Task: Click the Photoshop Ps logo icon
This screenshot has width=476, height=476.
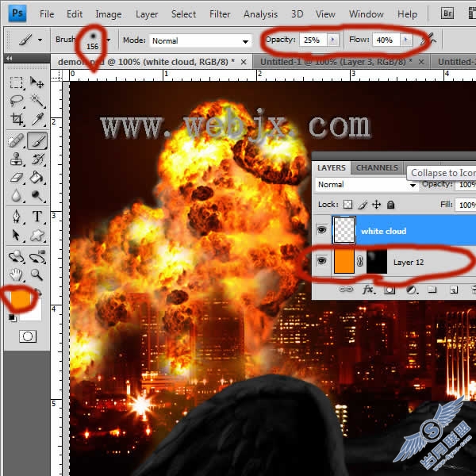Action: click(x=17, y=13)
